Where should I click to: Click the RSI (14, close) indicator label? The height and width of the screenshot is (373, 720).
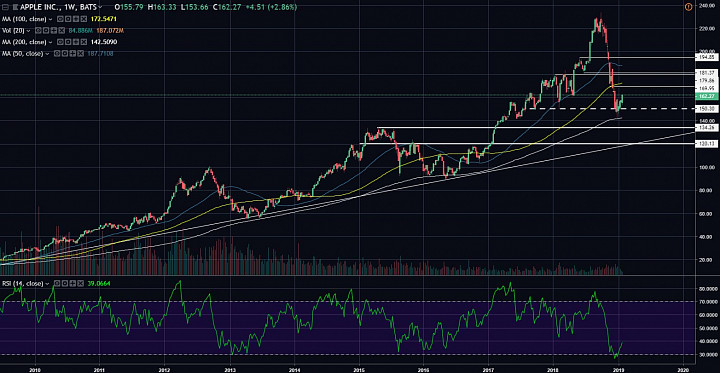tap(23, 283)
